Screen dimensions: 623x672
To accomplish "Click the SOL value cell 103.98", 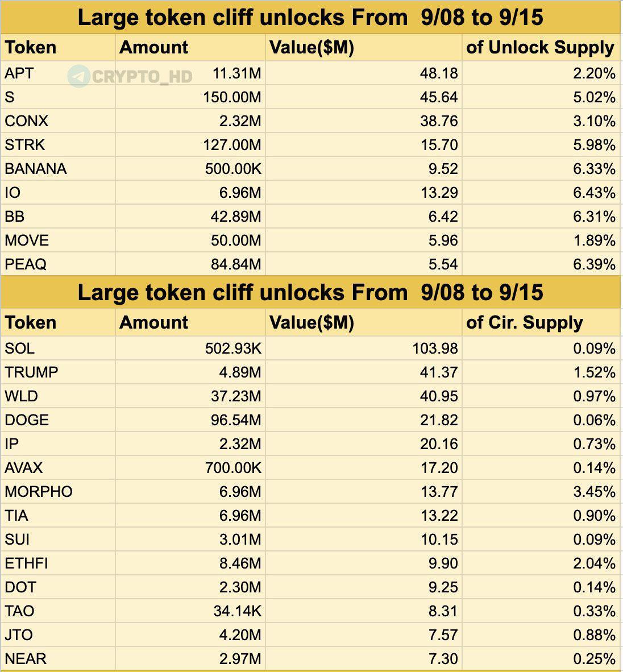I will [x=364, y=349].
